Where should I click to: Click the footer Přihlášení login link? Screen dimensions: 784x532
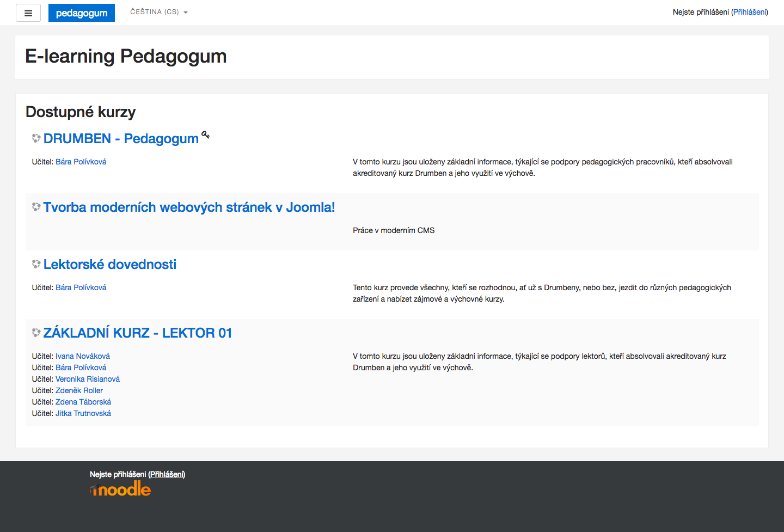pos(167,474)
